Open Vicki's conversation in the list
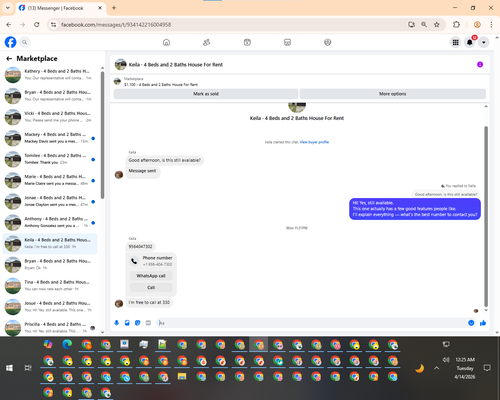This screenshot has width=500, height=400. [50, 117]
